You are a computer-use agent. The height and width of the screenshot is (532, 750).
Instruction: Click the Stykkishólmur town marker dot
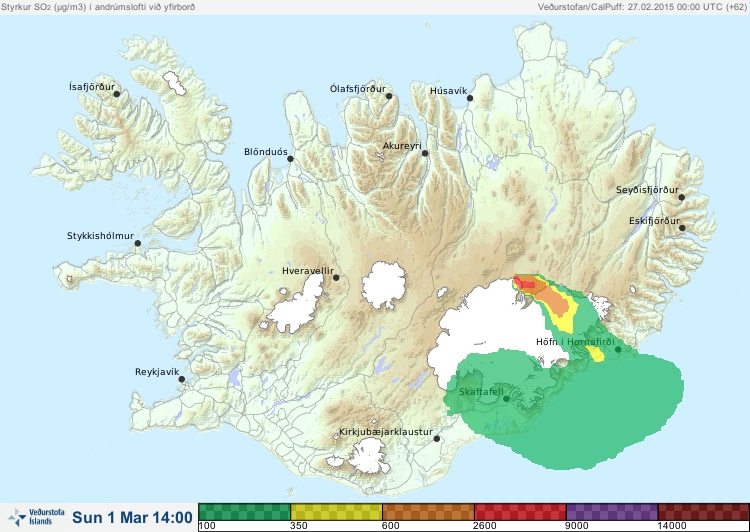click(138, 244)
